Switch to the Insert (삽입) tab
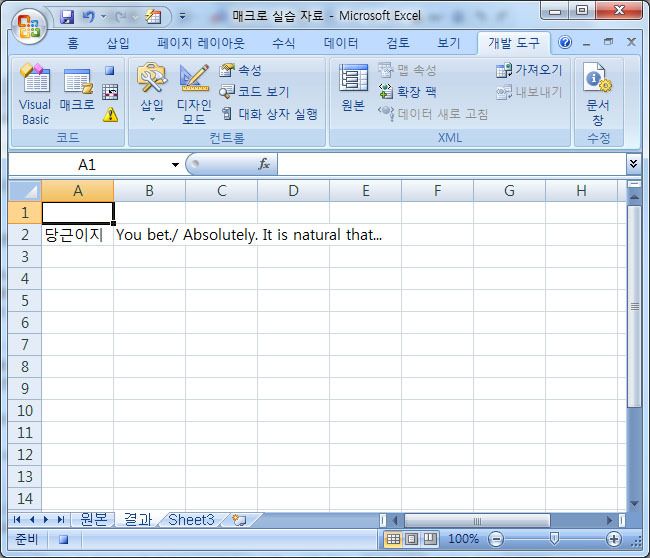Viewport: 650px width, 558px height. [118, 43]
